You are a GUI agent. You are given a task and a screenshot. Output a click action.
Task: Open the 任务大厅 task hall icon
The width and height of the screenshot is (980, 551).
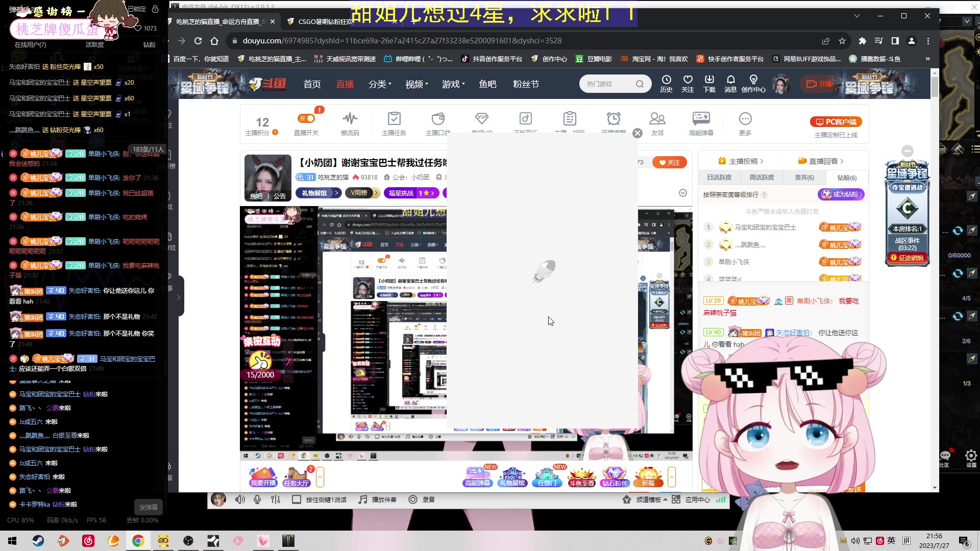[x=297, y=477]
